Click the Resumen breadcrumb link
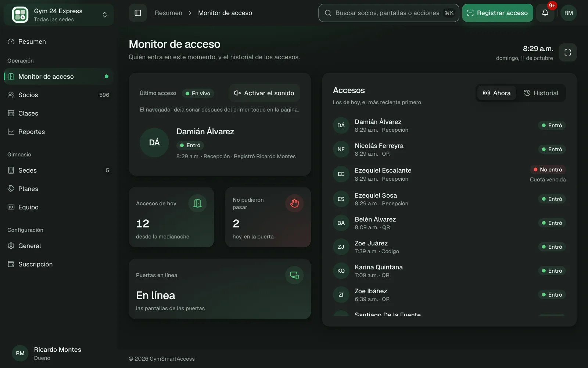 tap(168, 13)
